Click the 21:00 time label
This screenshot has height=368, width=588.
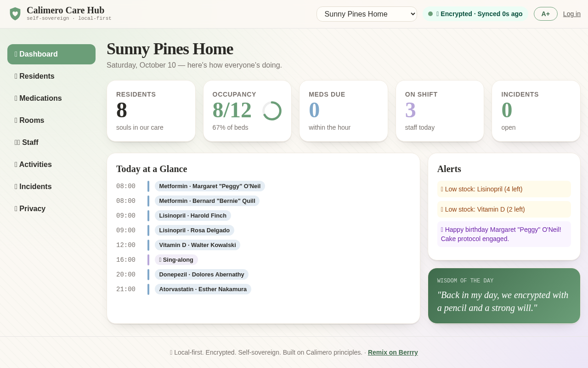[x=126, y=289]
